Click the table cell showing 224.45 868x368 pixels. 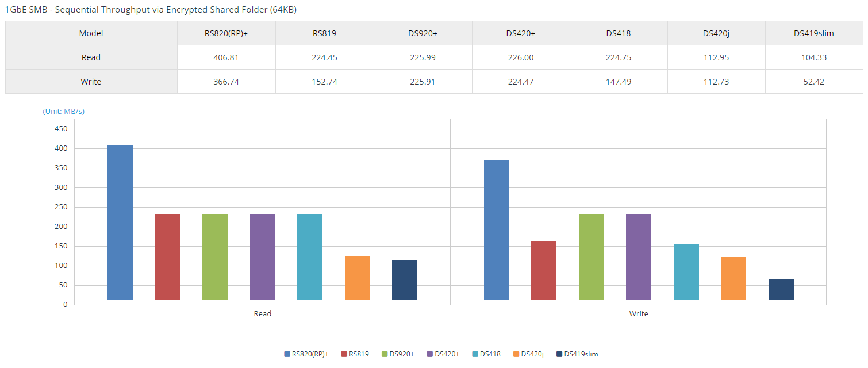325,57
